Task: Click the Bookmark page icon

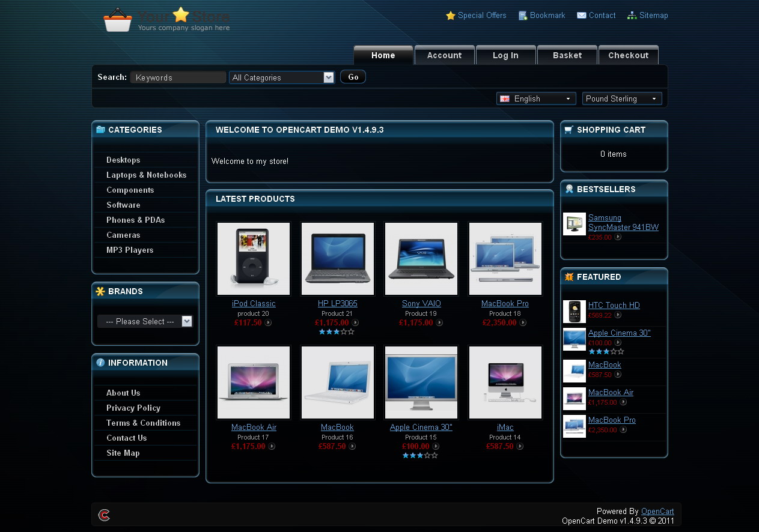Action: tap(523, 16)
